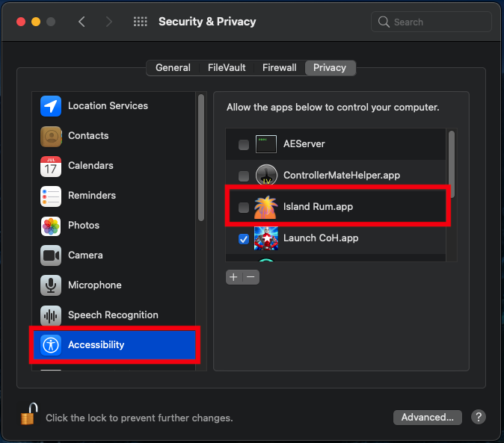Uncheck the Launch CoH.app checkbox
Screen dimensions: 504x443
(244, 239)
